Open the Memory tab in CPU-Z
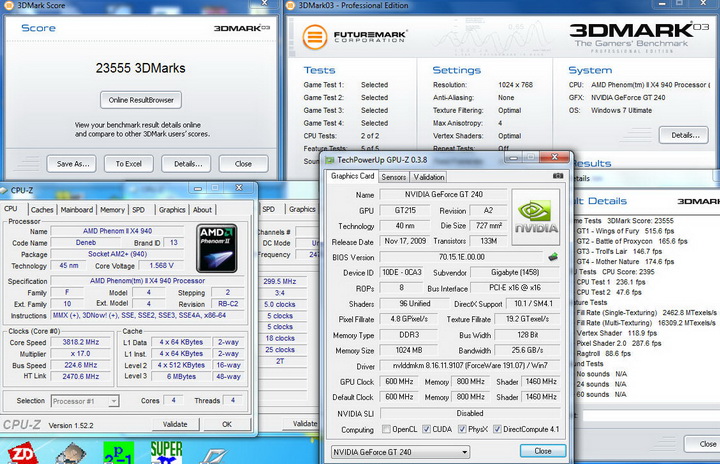The image size is (720, 464). [x=112, y=209]
